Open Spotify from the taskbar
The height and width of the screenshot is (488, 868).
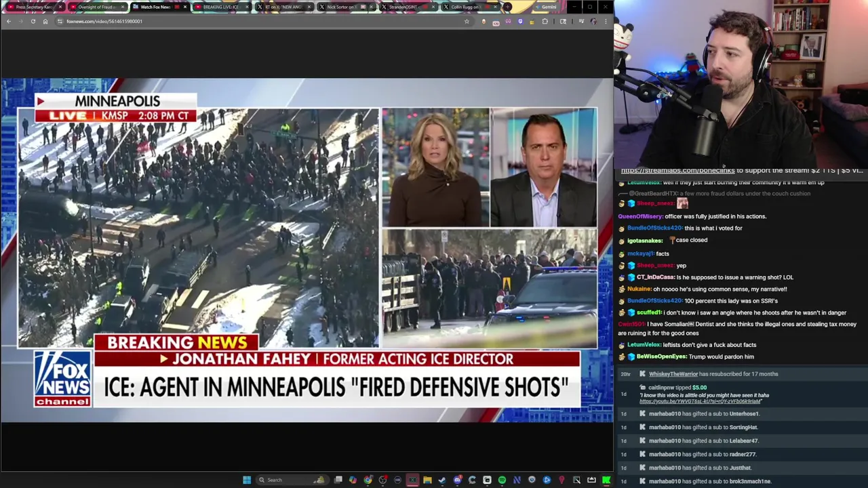[502, 480]
